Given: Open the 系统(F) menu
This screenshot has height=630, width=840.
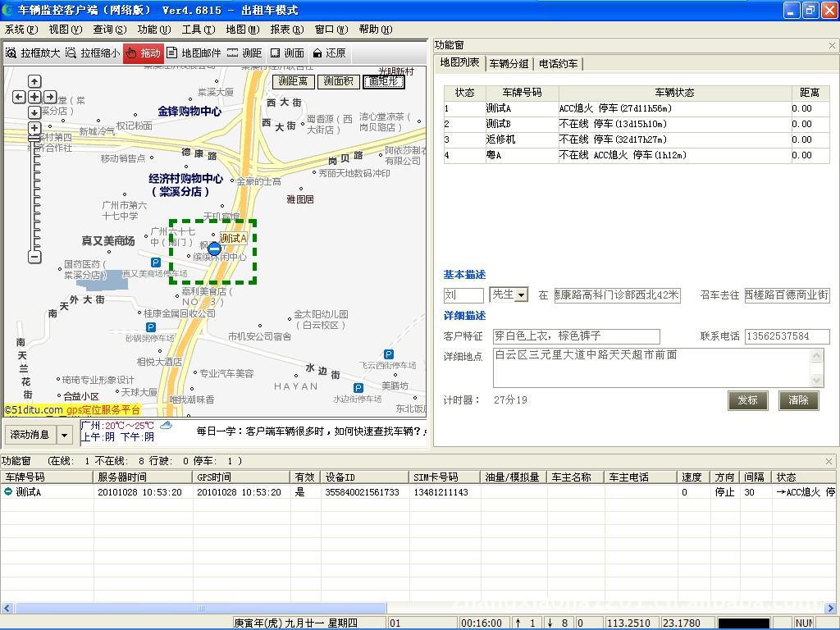Looking at the screenshot, I should pyautogui.click(x=21, y=29).
